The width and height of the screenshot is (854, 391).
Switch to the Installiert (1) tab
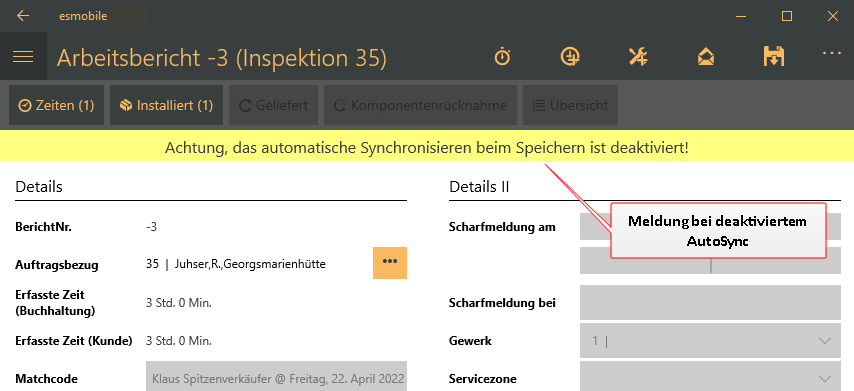coord(167,105)
